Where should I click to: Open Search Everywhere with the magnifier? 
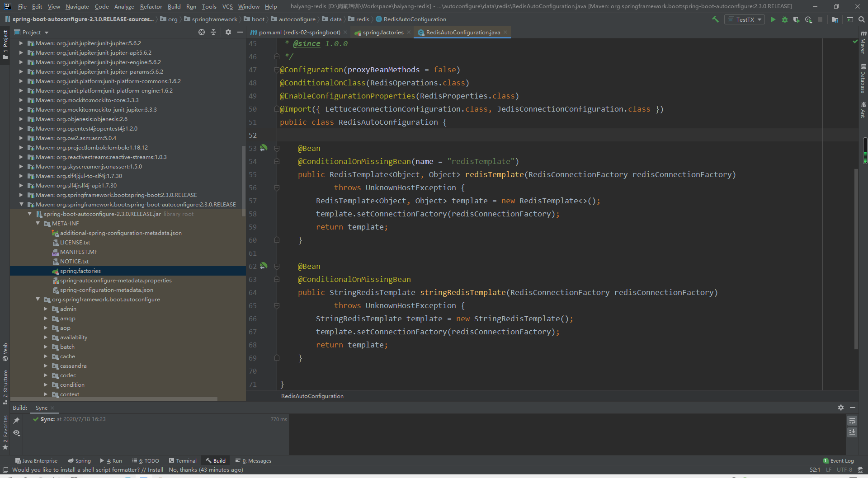pos(862,19)
